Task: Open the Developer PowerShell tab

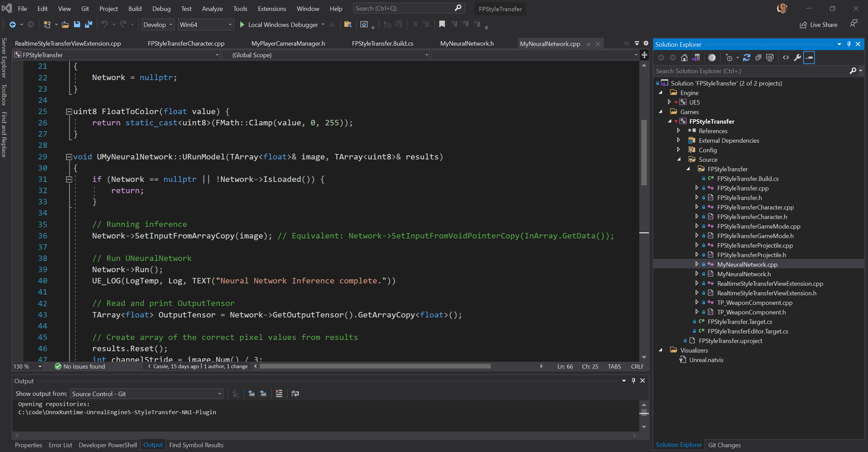Action: (x=108, y=445)
